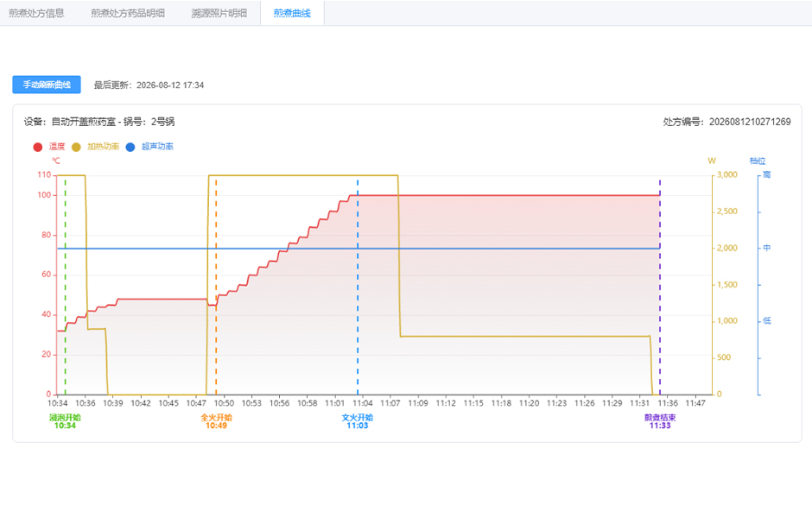This screenshot has height=518, width=812.
Task: Hide the 温度 series via legend label
Action: pos(57,147)
